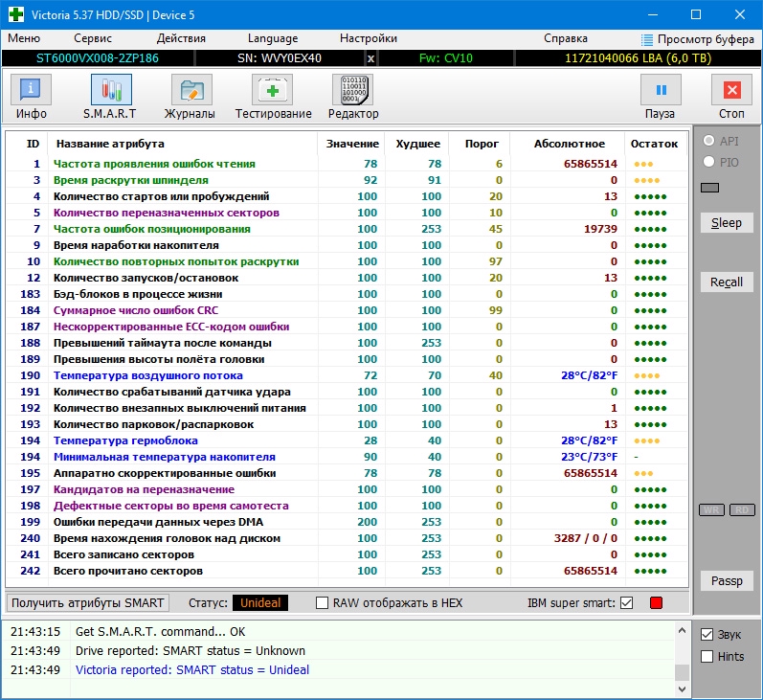Click the Просмотр буфера list icon
Viewport: 763px width, 700px height.
point(647,39)
